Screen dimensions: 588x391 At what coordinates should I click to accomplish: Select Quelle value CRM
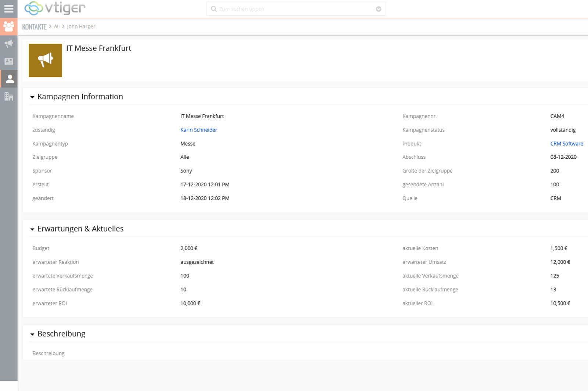555,198
